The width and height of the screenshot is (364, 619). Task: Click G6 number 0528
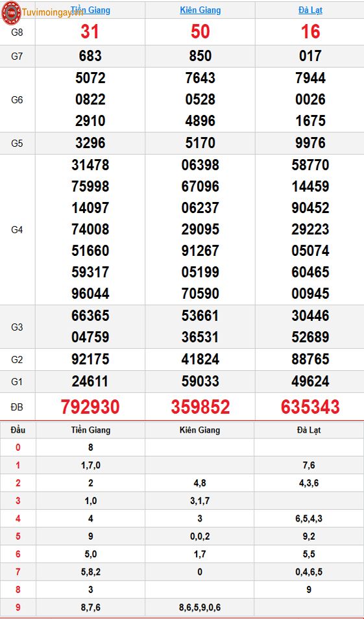pyautogui.click(x=200, y=99)
